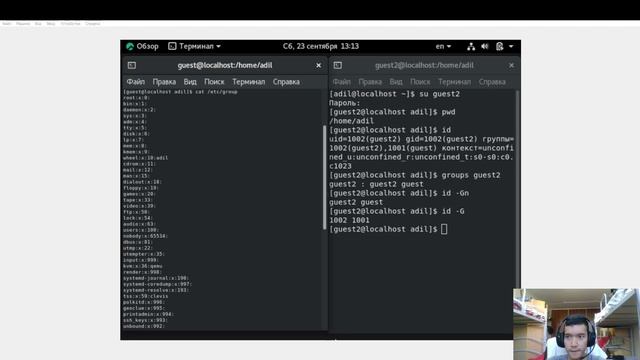Image resolution: width=640 pixels, height=360 pixels.
Task: Expand the system menu arrow in top bar
Action: 511,47
